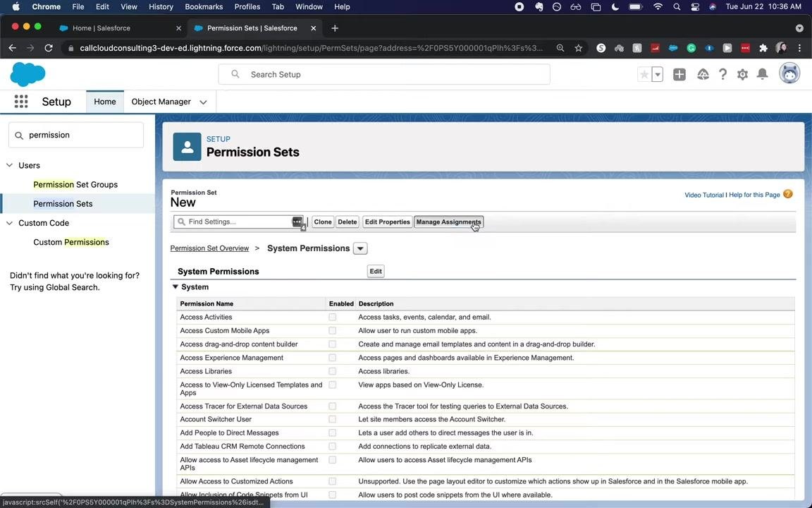The image size is (812, 508).
Task: Open the macOS Control Center icon
Action: [x=694, y=7]
